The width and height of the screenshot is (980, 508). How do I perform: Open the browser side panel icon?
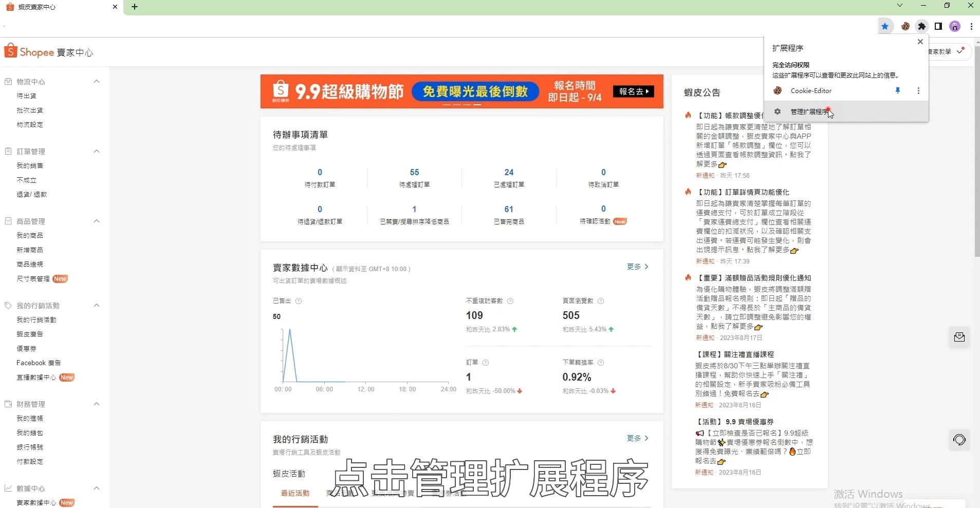pos(938,26)
